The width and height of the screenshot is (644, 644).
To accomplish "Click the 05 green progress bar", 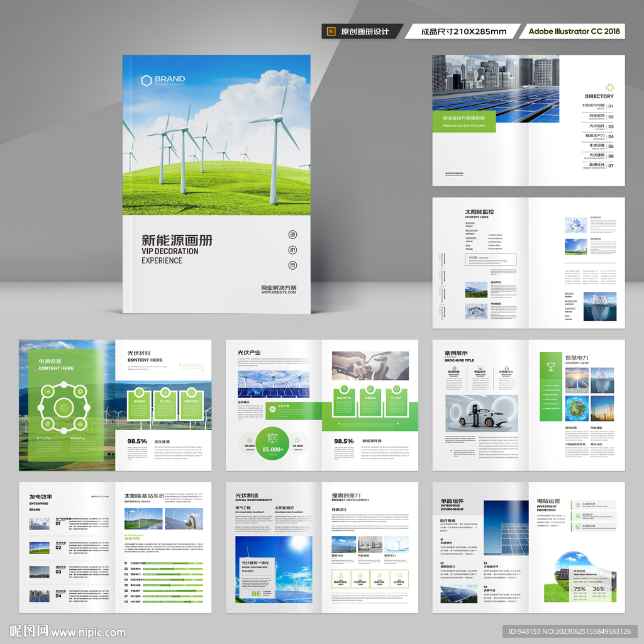I will pyautogui.click(x=173, y=586).
